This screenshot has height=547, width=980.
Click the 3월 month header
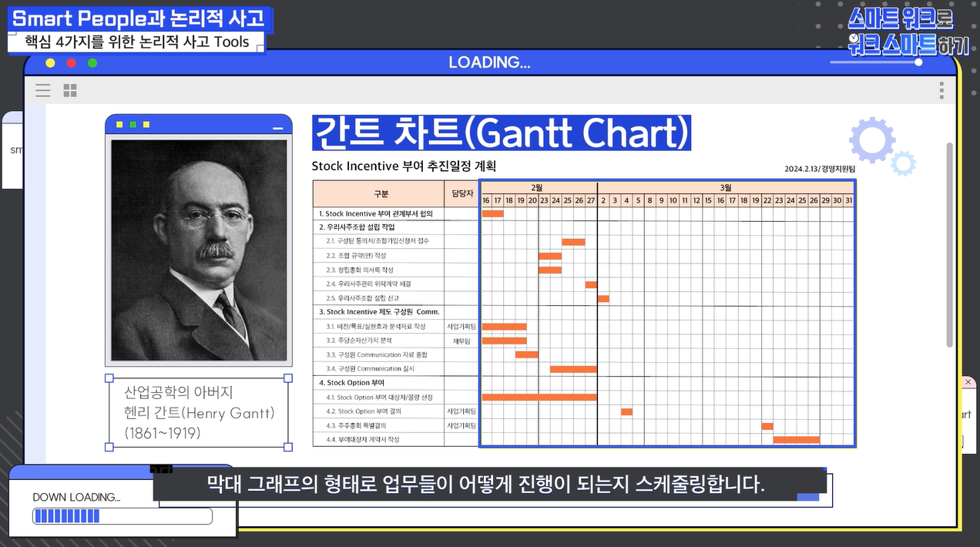pos(726,187)
